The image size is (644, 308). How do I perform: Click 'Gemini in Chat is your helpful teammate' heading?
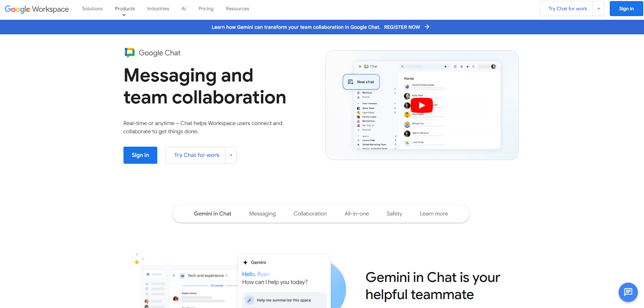coord(433,286)
